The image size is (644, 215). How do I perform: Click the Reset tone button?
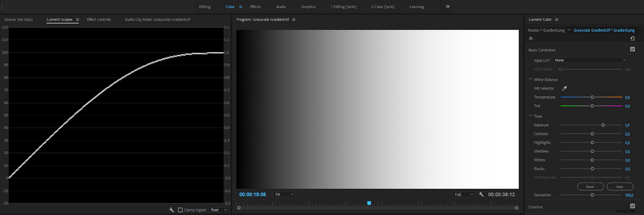[x=590, y=187]
